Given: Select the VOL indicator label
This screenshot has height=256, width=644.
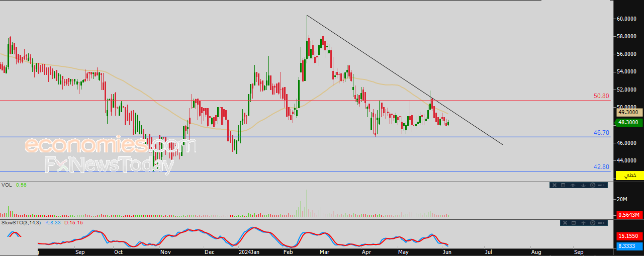Looking at the screenshot, I should (x=7, y=185).
